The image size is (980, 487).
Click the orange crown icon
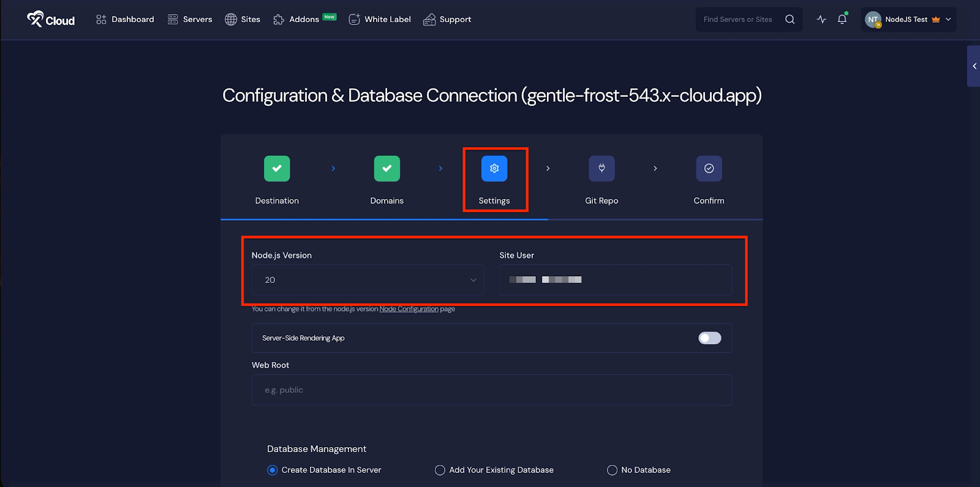[x=936, y=20]
